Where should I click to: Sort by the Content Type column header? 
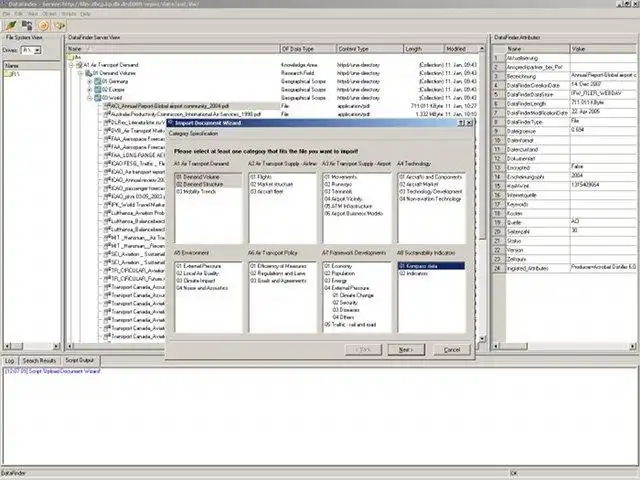pyautogui.click(x=369, y=49)
